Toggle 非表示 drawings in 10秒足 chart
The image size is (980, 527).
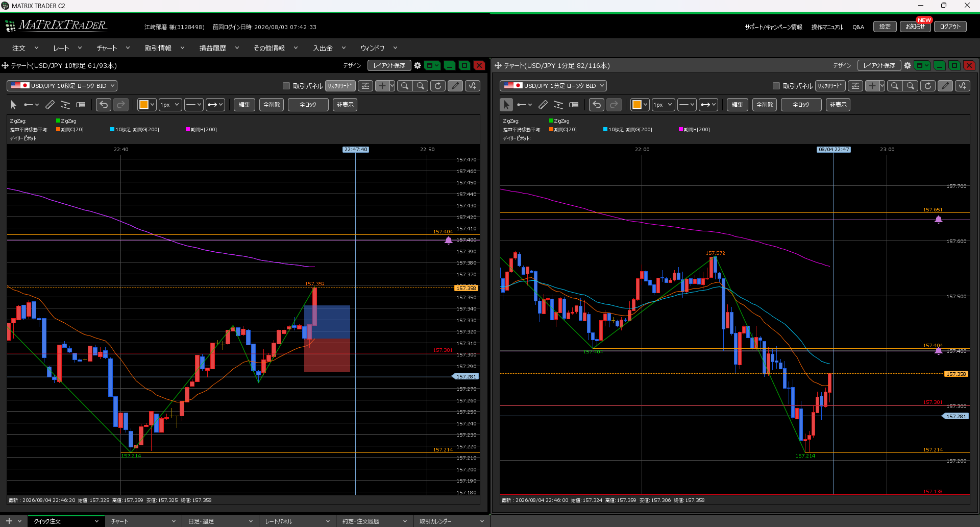345,105
